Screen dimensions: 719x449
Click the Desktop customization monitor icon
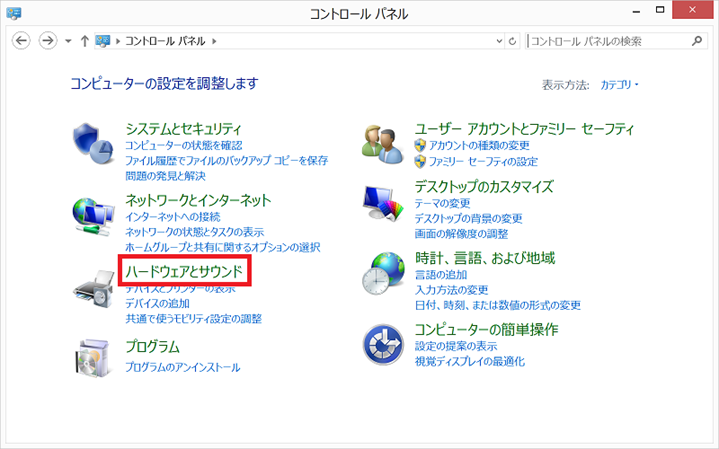click(383, 203)
